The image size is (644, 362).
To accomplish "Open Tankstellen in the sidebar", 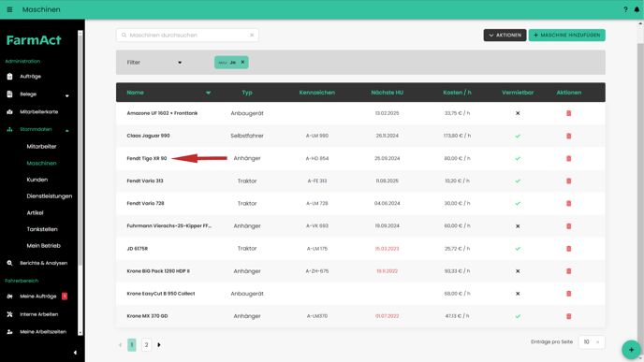I will coord(42,229).
